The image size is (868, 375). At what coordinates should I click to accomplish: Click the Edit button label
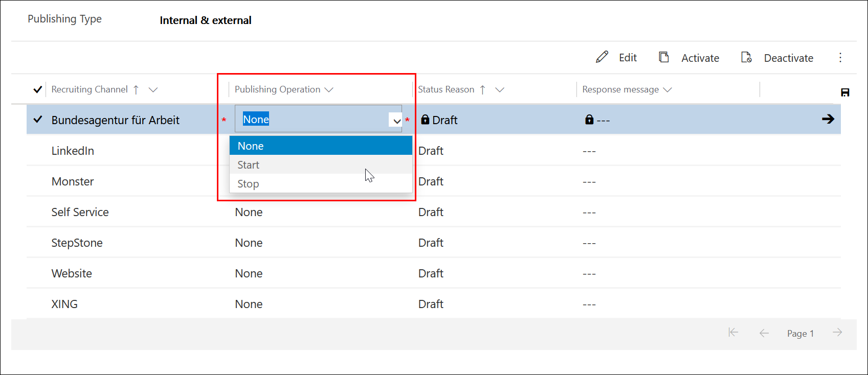point(628,58)
